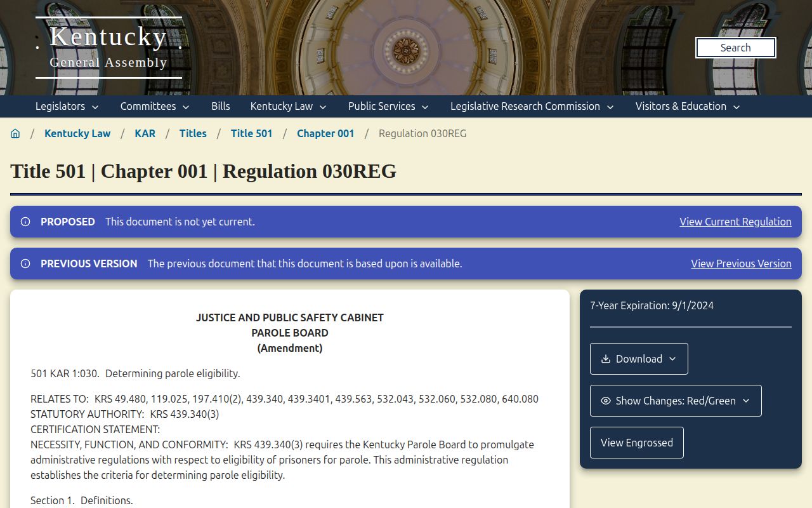Screen dimensions: 812x508
Task: Click the PAROLE BOARD heading text
Action: [x=290, y=333]
